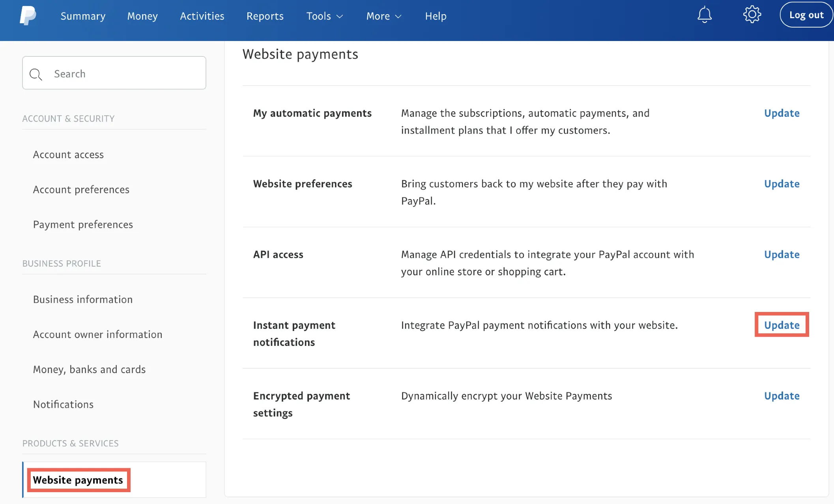Click the 'Website payments' page heading
The width and height of the screenshot is (834, 504).
pyautogui.click(x=300, y=54)
